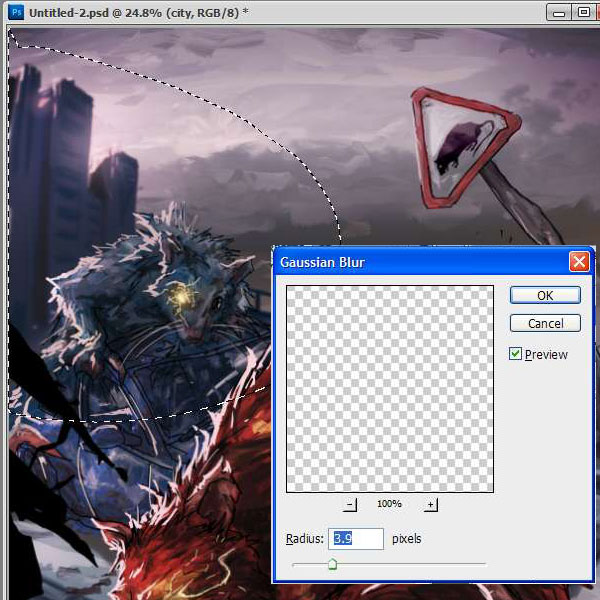This screenshot has width=600, height=600.
Task: Click OK in Gaussian Blur dialog
Action: (x=545, y=295)
